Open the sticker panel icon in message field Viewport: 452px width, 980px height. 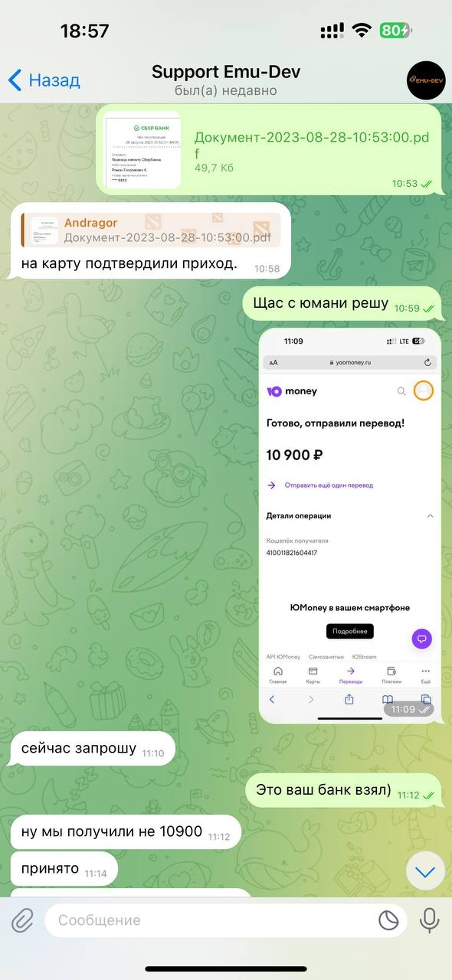(390, 920)
